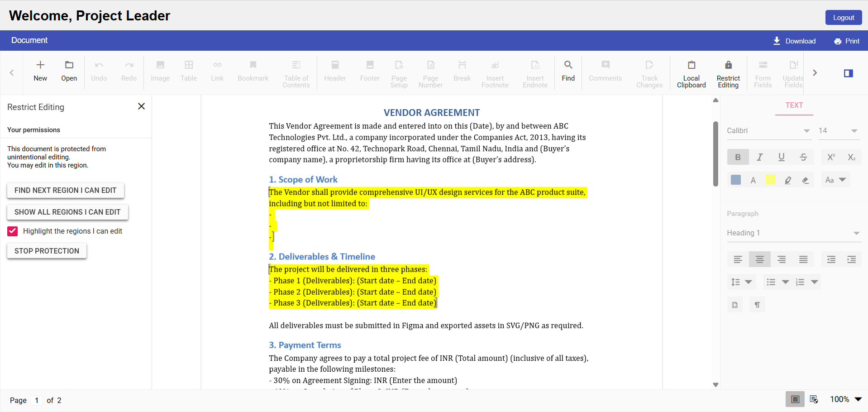Apply numbered list formatting
The height and width of the screenshot is (412, 868).
click(800, 282)
